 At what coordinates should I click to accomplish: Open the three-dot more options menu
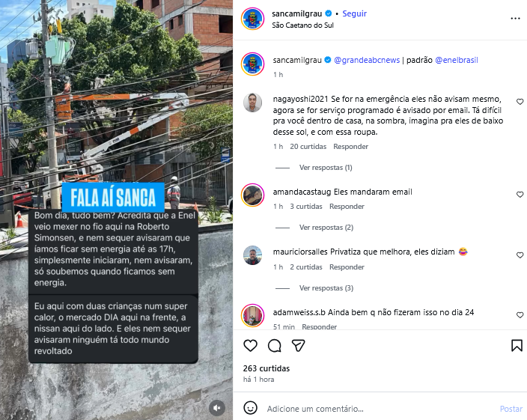(515, 19)
